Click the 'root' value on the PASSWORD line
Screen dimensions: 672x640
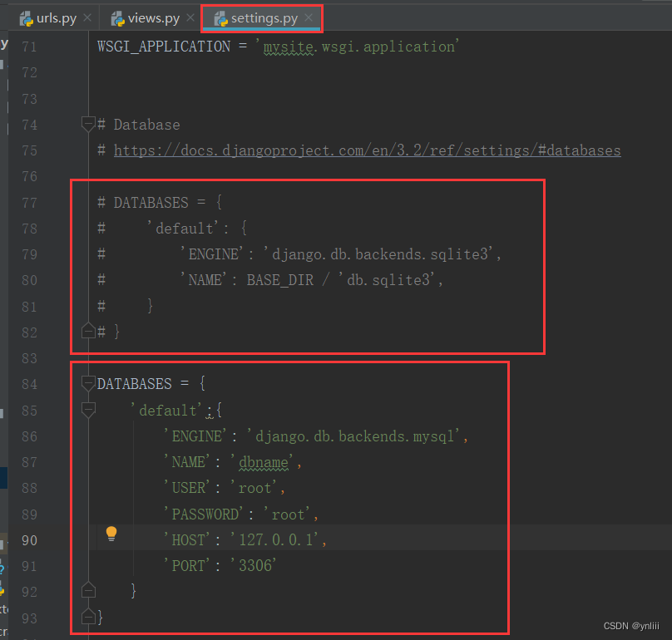tap(288, 514)
